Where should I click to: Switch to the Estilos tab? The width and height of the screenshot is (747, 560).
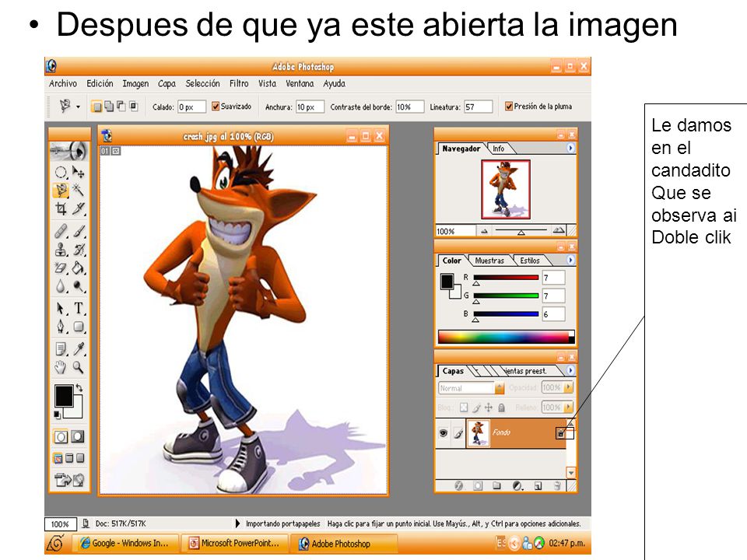[x=530, y=261]
